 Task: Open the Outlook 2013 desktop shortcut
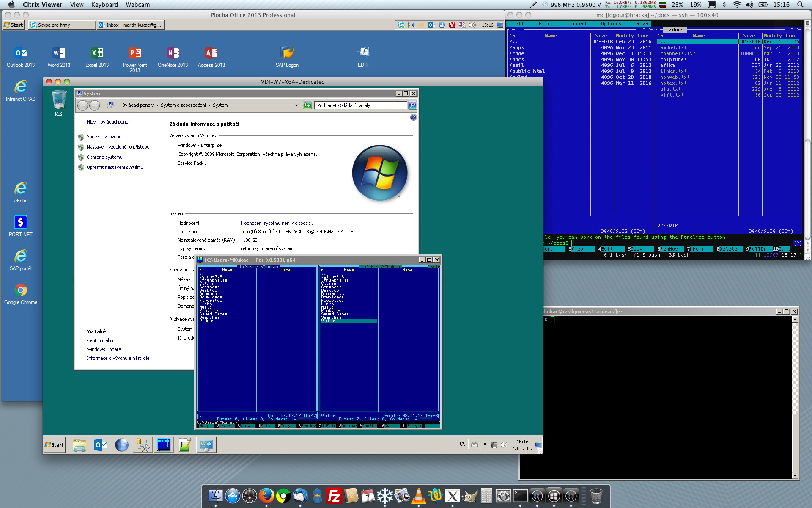(x=21, y=53)
